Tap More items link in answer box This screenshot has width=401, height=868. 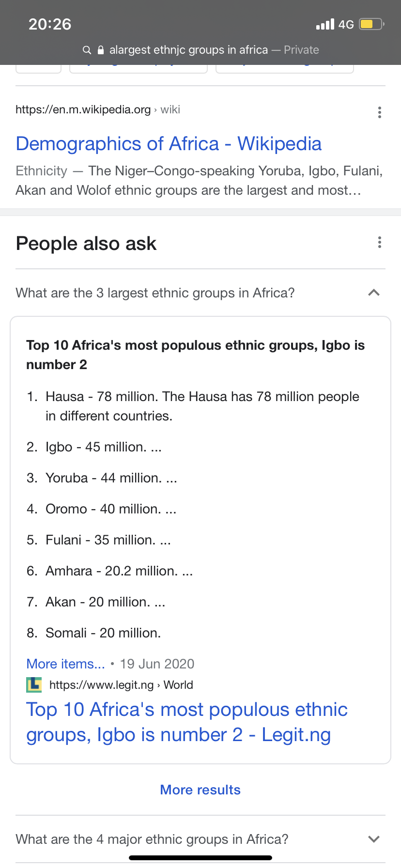65,664
